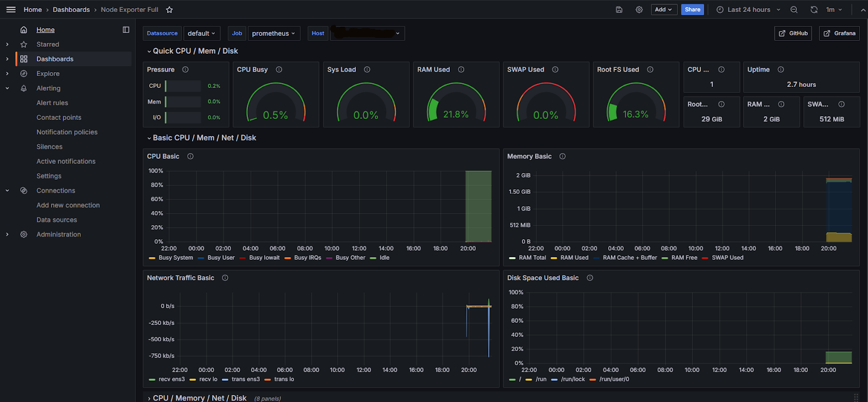Open the Last 24 hours time picker
The image size is (868, 402).
click(x=749, y=10)
